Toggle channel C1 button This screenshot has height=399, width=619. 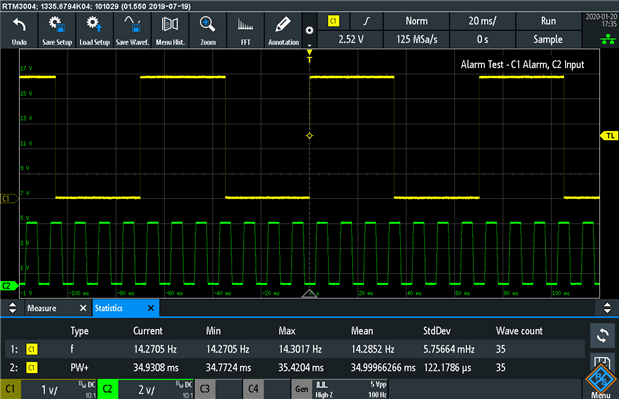(10, 390)
